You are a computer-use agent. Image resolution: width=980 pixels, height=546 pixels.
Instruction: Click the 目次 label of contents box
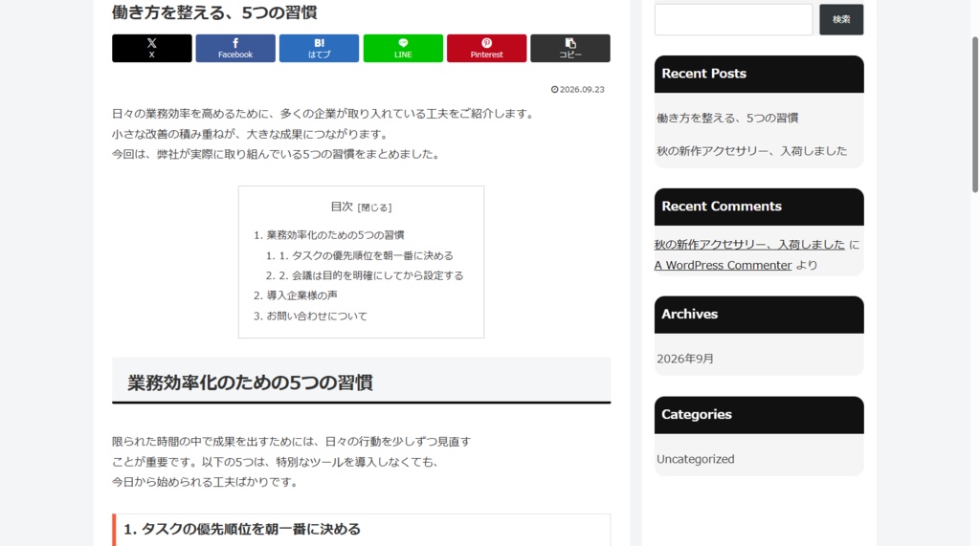tap(342, 207)
